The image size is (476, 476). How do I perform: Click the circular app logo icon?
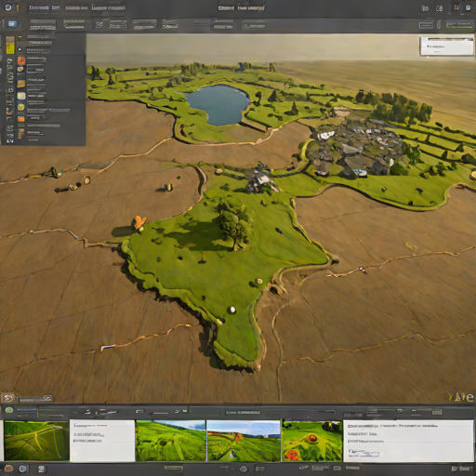(x=8, y=7)
